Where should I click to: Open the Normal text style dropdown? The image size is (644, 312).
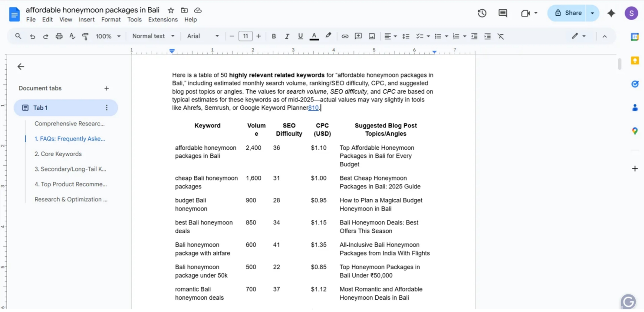click(x=153, y=36)
